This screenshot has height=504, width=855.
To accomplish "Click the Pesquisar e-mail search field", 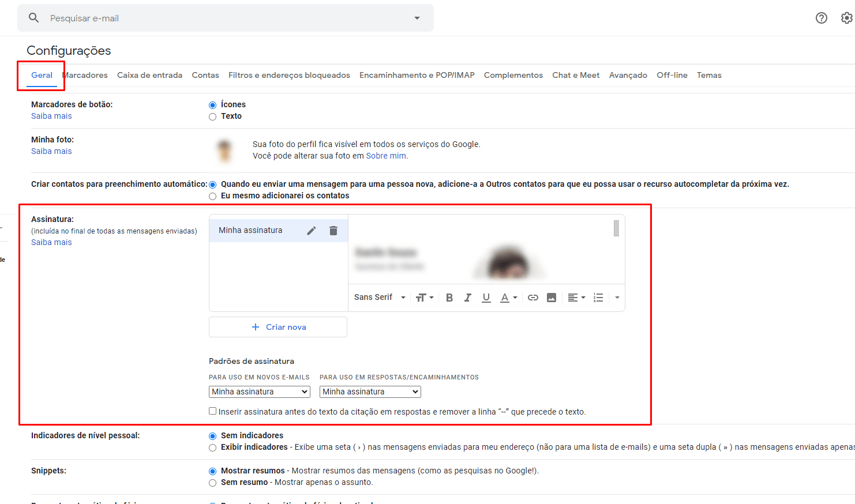I will pos(225,18).
